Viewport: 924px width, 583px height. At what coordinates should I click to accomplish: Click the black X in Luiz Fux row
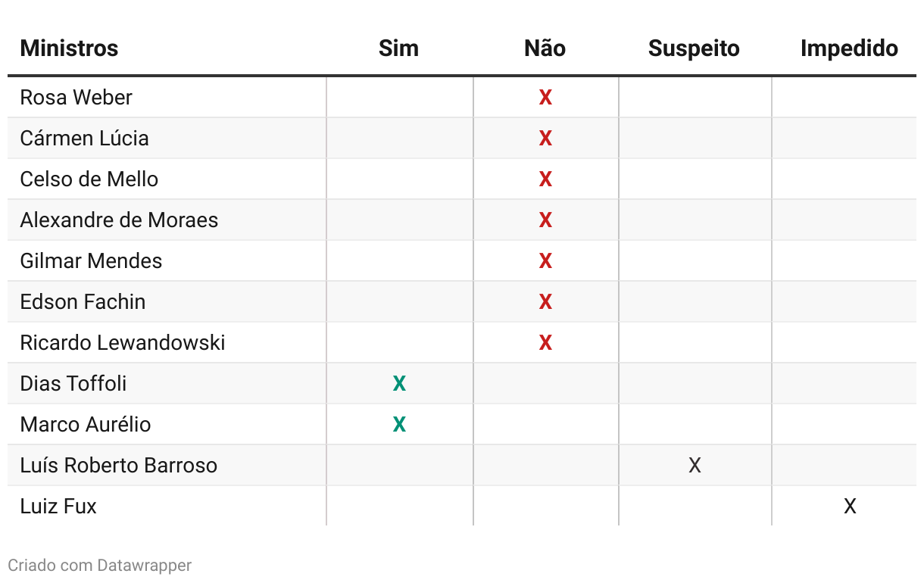(x=850, y=506)
